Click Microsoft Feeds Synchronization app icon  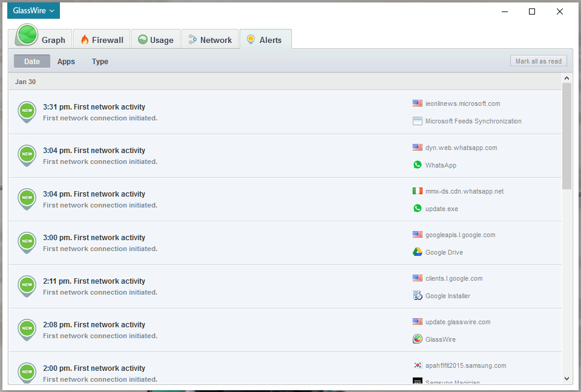[x=418, y=121]
